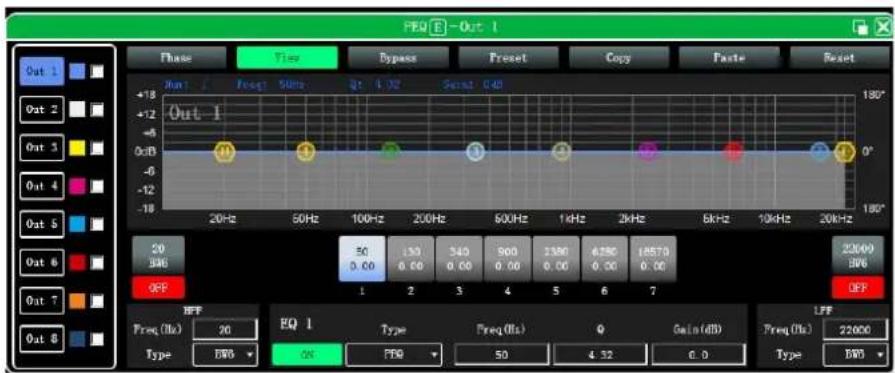
Task: Select the yellow HPF node on the EQ graph
Action: point(225,151)
